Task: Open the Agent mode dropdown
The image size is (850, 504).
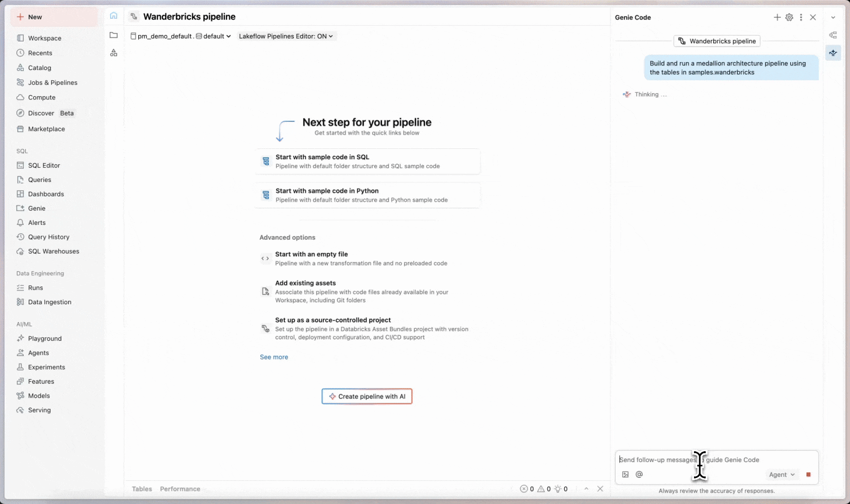Action: pyautogui.click(x=782, y=475)
